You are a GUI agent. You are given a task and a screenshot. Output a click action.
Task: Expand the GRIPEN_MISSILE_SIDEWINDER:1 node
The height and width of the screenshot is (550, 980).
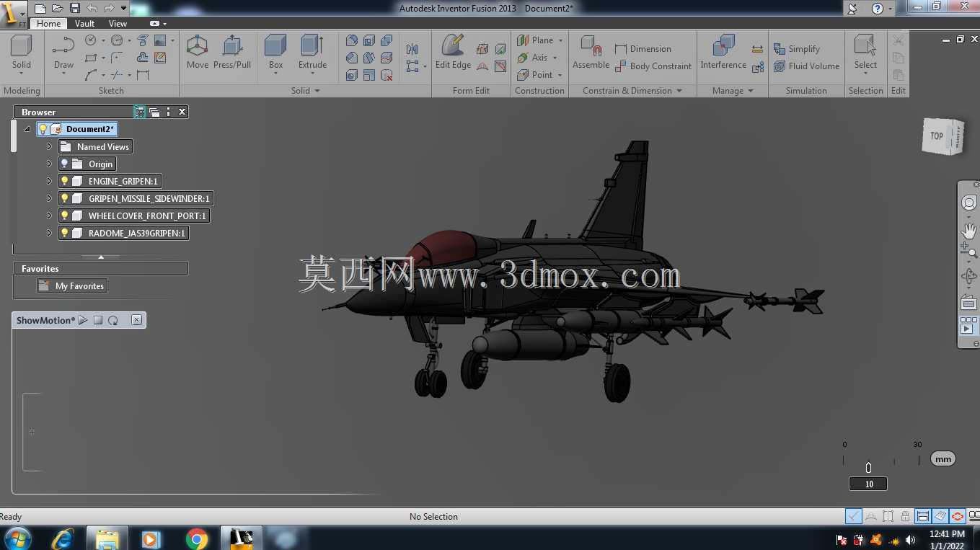click(49, 198)
